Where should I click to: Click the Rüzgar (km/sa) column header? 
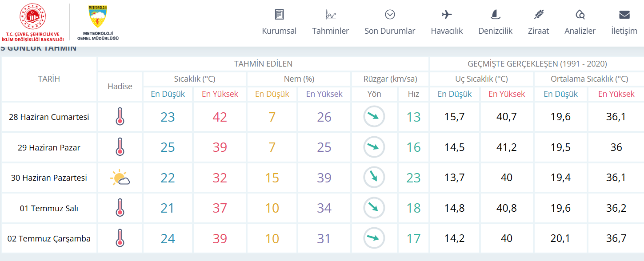click(x=390, y=79)
